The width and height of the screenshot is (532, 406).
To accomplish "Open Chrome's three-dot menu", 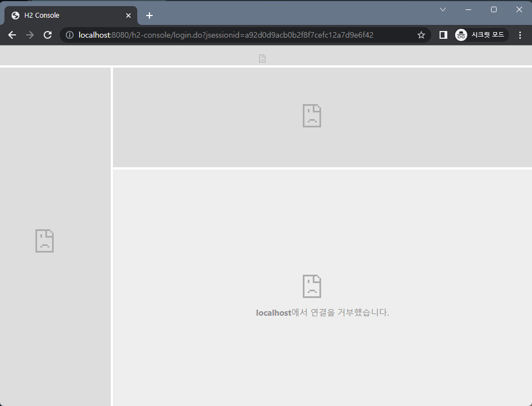I will pos(520,35).
